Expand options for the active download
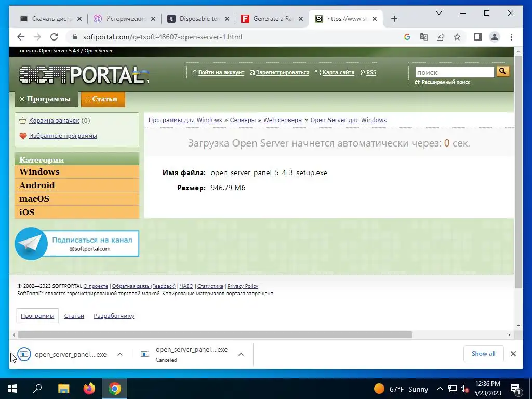The image size is (532, 399). 120,354
